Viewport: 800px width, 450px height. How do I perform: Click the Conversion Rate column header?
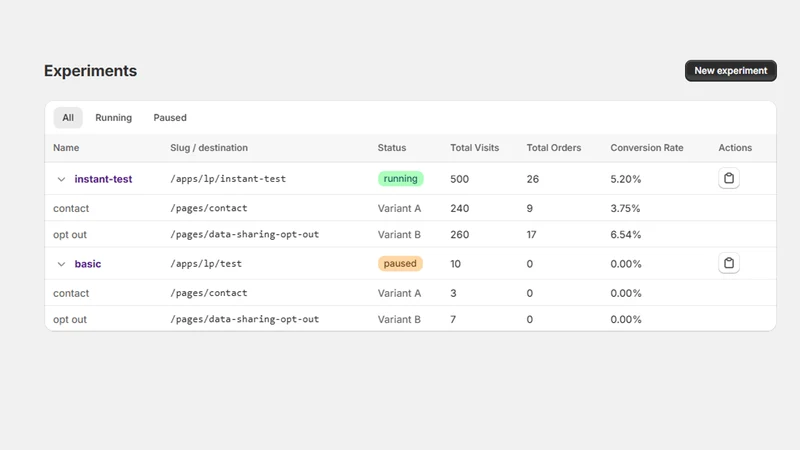click(x=646, y=147)
